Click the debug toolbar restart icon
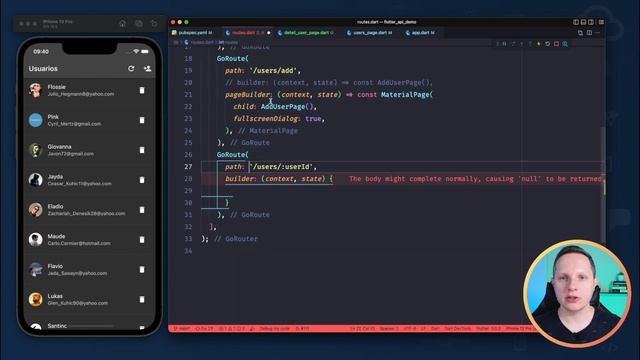The image size is (640, 360). [x=548, y=44]
